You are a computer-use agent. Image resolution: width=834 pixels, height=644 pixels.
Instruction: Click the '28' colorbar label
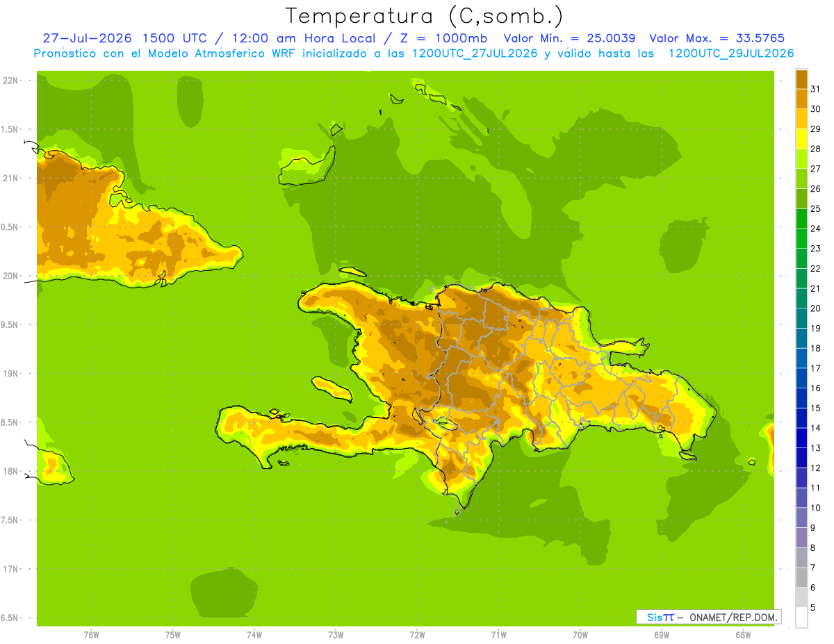pos(816,149)
